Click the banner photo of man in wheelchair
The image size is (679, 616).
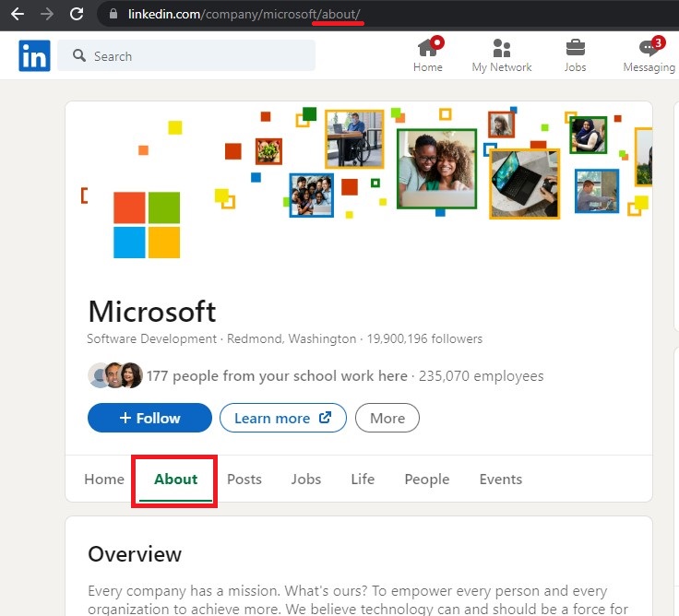tap(354, 139)
